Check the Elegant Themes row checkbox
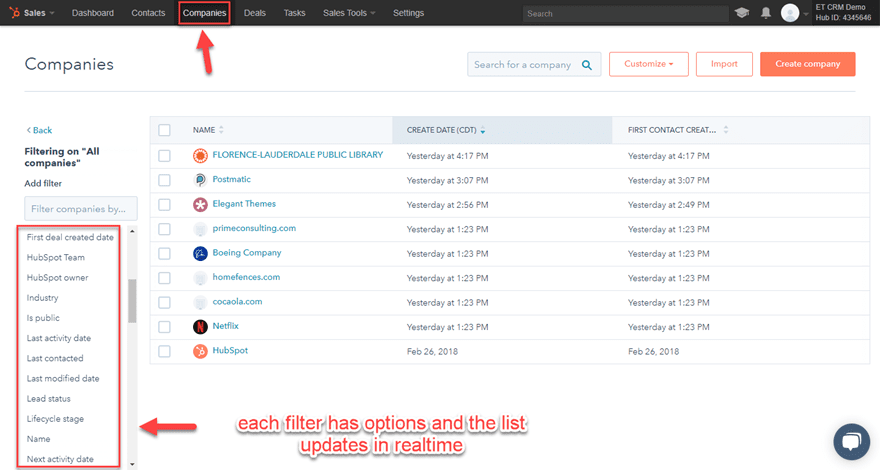Image resolution: width=880 pixels, height=470 pixels. pyautogui.click(x=164, y=204)
